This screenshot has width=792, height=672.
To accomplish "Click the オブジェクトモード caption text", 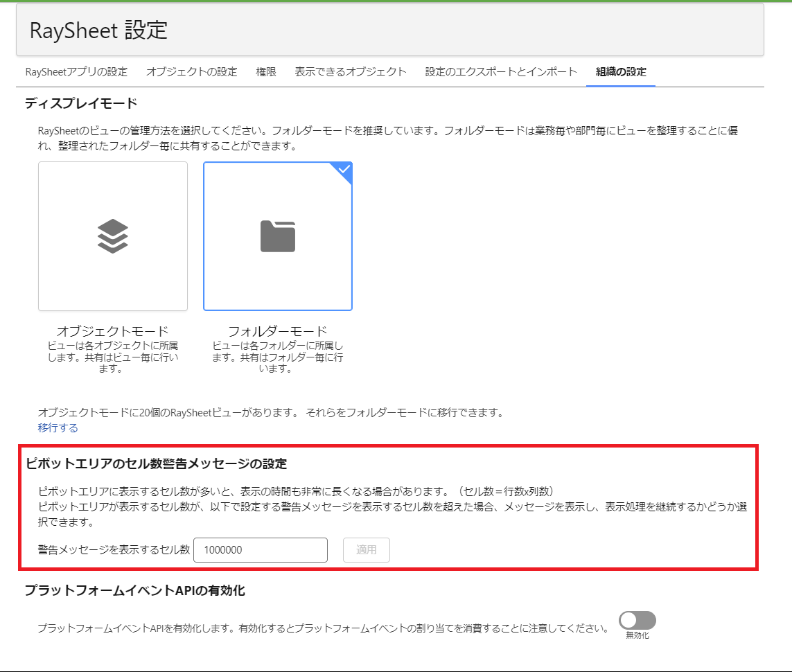I will pyautogui.click(x=113, y=331).
